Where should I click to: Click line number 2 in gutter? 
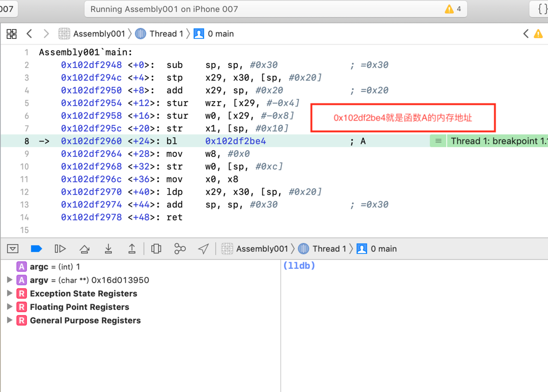(x=27, y=65)
